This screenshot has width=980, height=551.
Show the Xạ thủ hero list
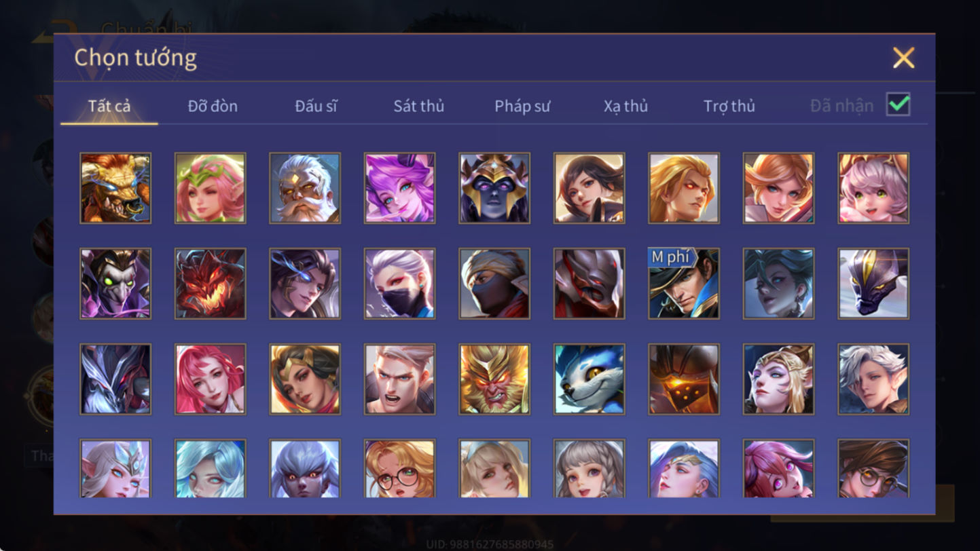click(x=625, y=106)
